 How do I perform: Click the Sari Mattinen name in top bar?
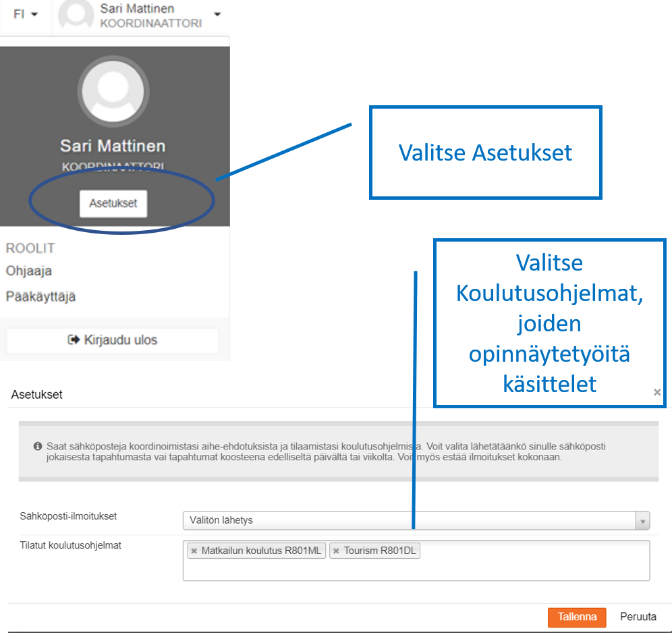(137, 9)
